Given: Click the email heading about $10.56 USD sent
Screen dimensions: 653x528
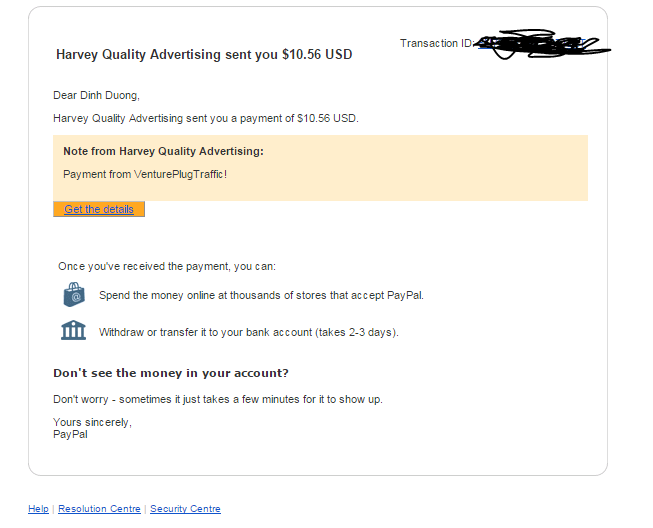Looking at the screenshot, I should pyautogui.click(x=204, y=54).
